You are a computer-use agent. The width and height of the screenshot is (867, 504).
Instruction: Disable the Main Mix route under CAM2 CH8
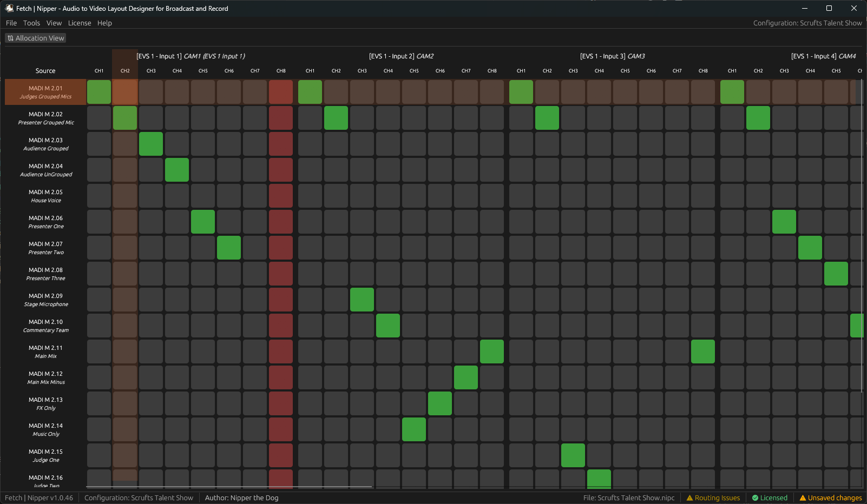(492, 352)
